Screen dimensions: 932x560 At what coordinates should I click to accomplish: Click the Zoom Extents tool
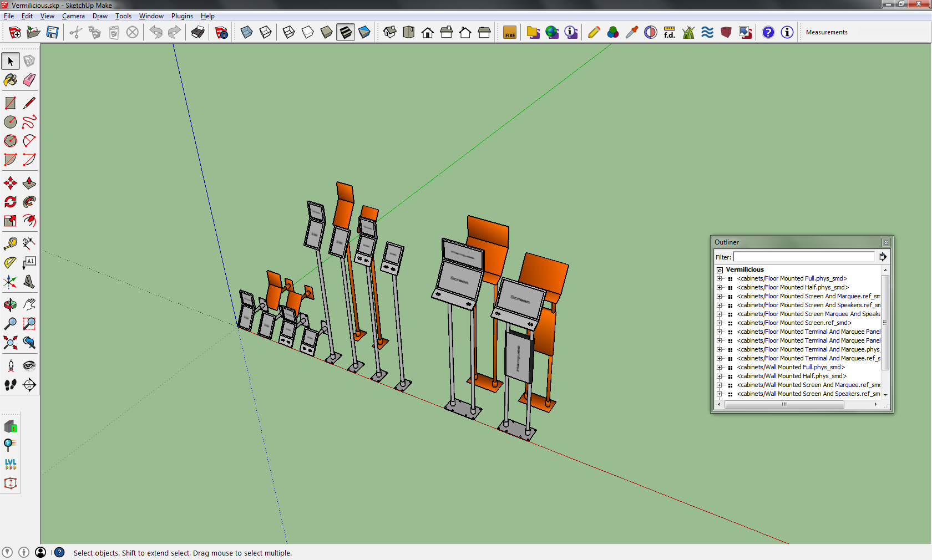point(11,343)
